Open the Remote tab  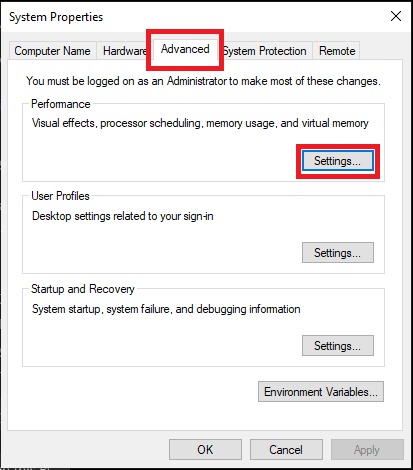tap(337, 51)
